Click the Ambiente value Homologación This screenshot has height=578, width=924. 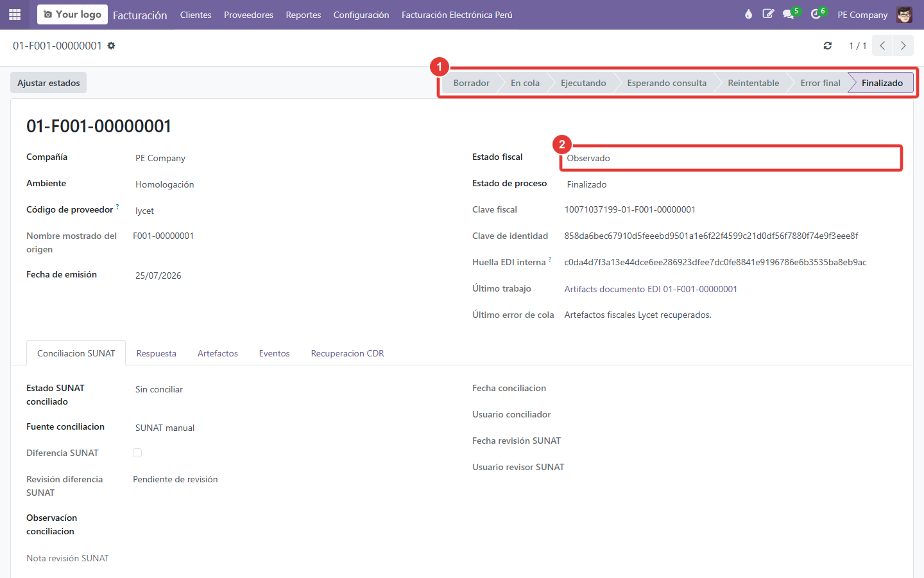[164, 184]
